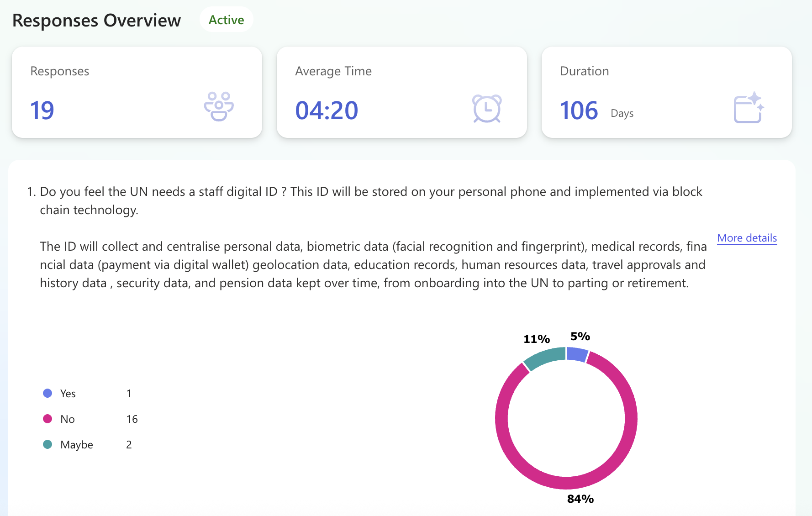
Task: Select the blue Yes legend dot
Action: click(47, 393)
